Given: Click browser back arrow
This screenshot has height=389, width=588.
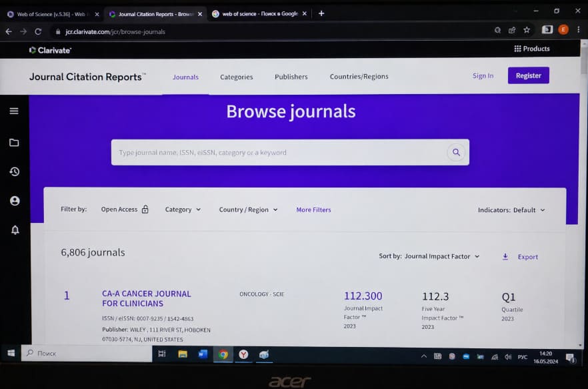Looking at the screenshot, I should [9, 31].
